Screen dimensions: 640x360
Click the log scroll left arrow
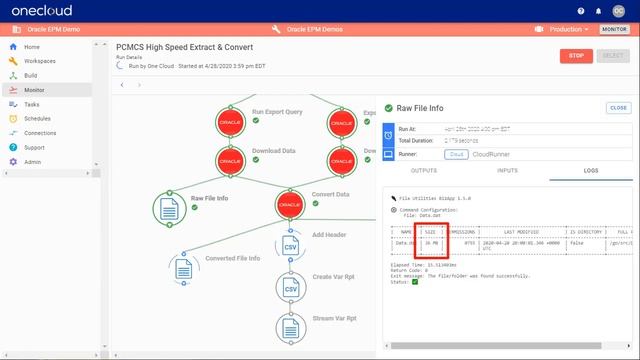click(387, 346)
